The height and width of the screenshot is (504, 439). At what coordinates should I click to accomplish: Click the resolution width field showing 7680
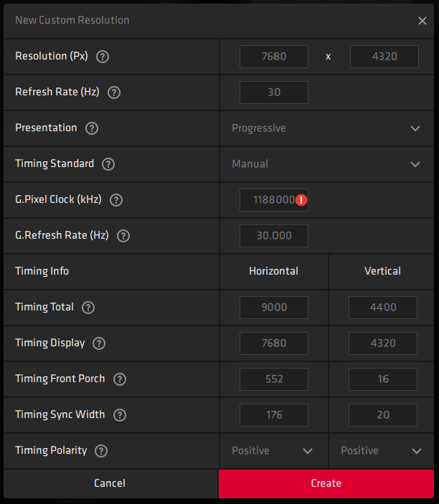pos(273,57)
